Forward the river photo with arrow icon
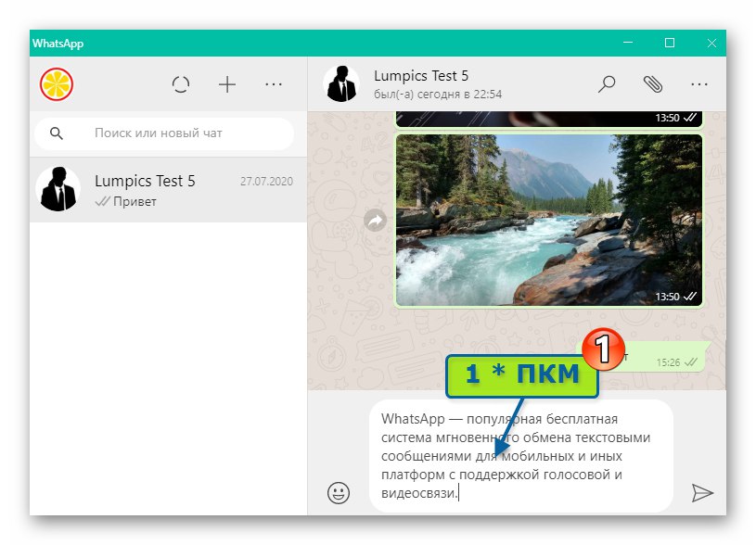The width and height of the screenshot is (756, 545). [x=375, y=221]
